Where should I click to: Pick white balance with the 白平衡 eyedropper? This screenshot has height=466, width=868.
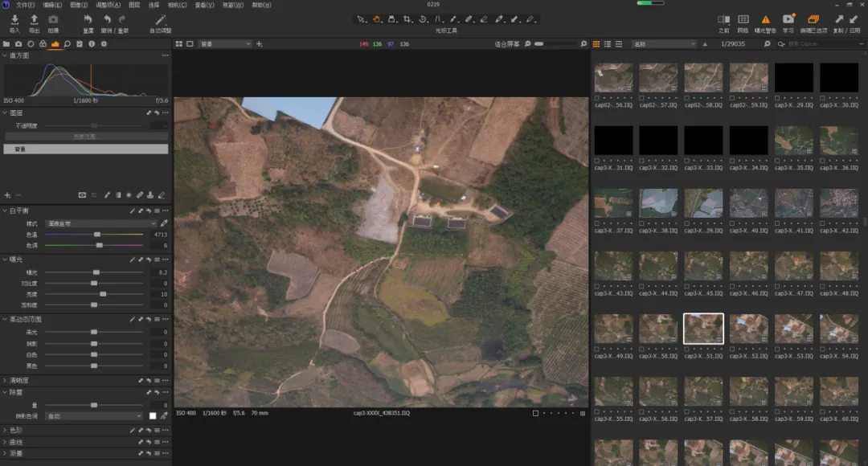tap(164, 223)
